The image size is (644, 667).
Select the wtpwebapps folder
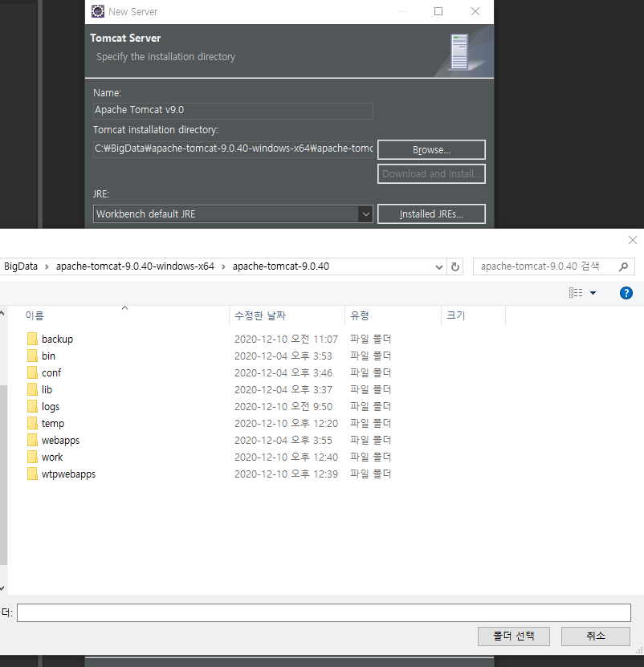[x=68, y=474]
